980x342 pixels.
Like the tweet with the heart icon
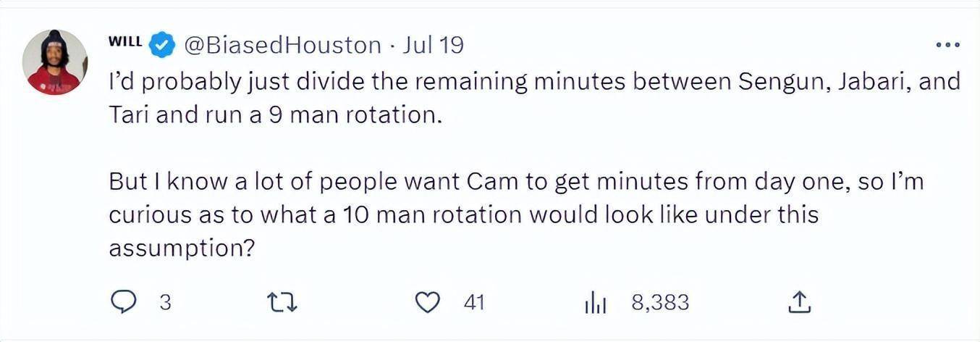(430, 302)
